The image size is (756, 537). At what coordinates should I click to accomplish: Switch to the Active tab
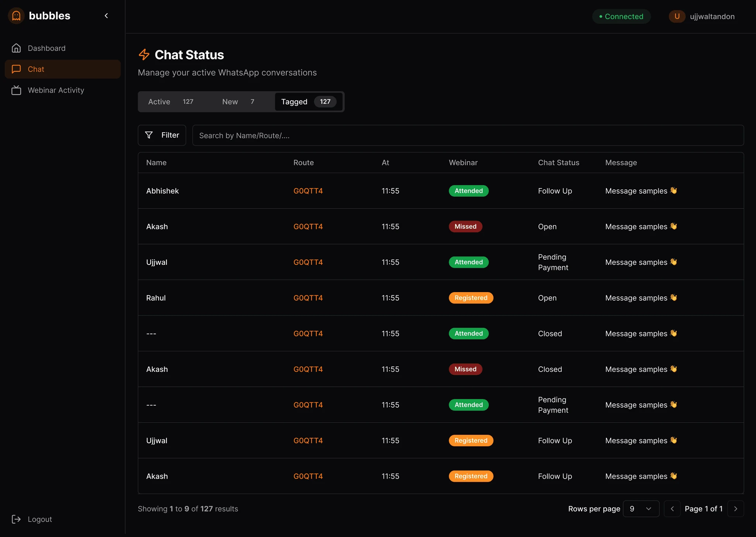click(x=171, y=102)
